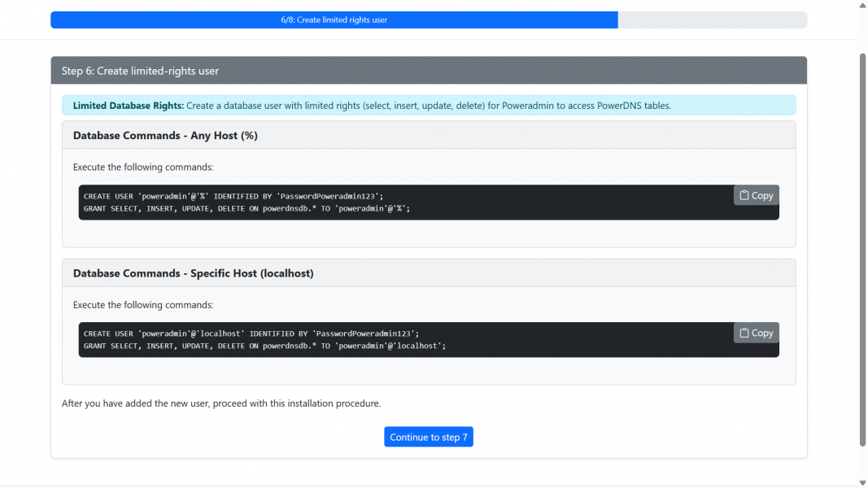
Task: Click the scrollbar track below the thumb
Action: click(862, 462)
